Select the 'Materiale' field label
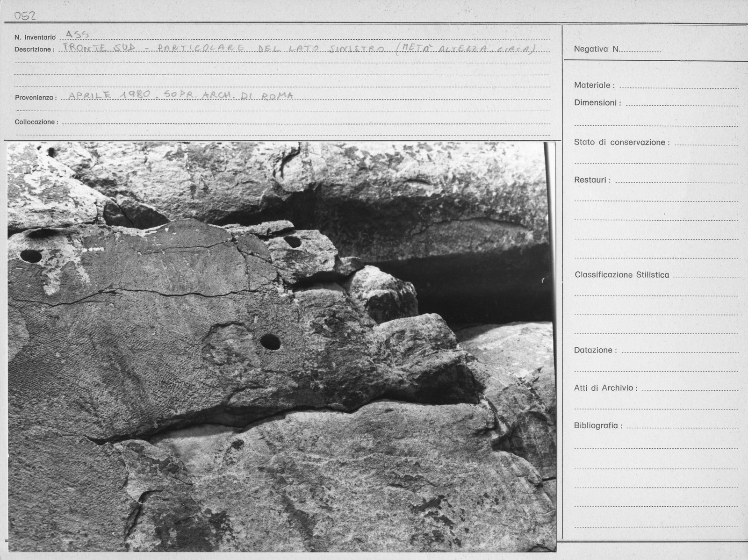The width and height of the screenshot is (748, 560). [594, 86]
